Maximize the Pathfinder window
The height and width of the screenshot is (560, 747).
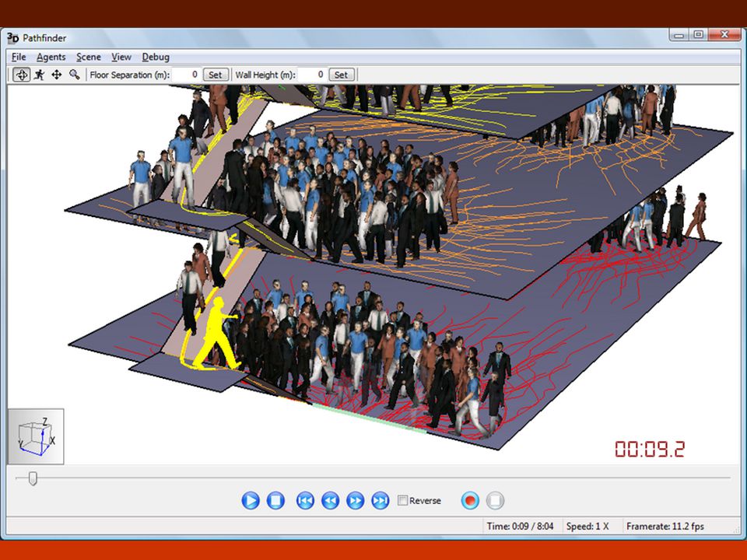click(x=699, y=35)
